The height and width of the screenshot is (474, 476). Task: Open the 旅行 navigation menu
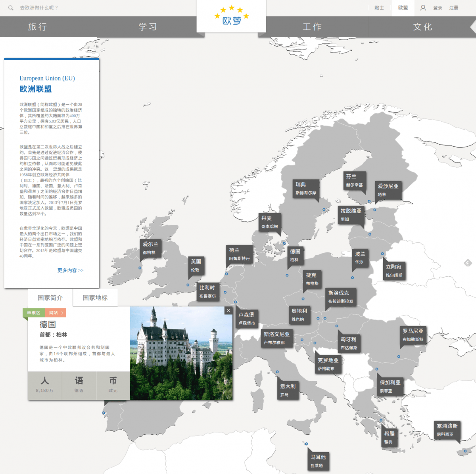tap(38, 27)
